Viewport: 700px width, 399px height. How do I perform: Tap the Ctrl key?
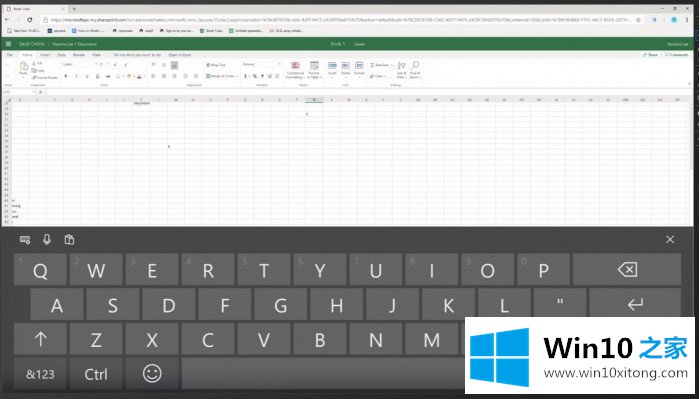(x=96, y=374)
